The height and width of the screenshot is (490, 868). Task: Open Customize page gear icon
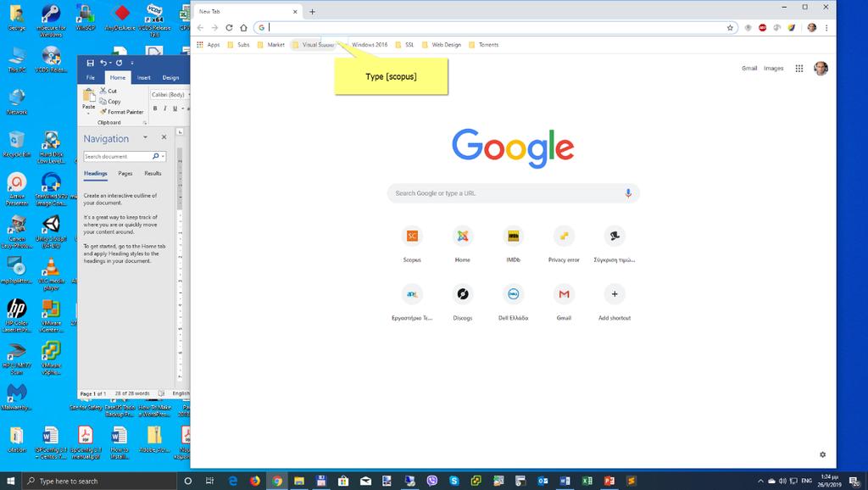(822, 454)
